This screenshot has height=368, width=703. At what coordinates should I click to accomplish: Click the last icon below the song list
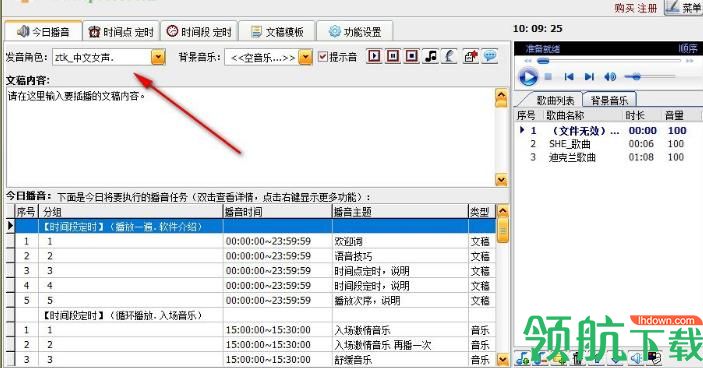(654, 358)
